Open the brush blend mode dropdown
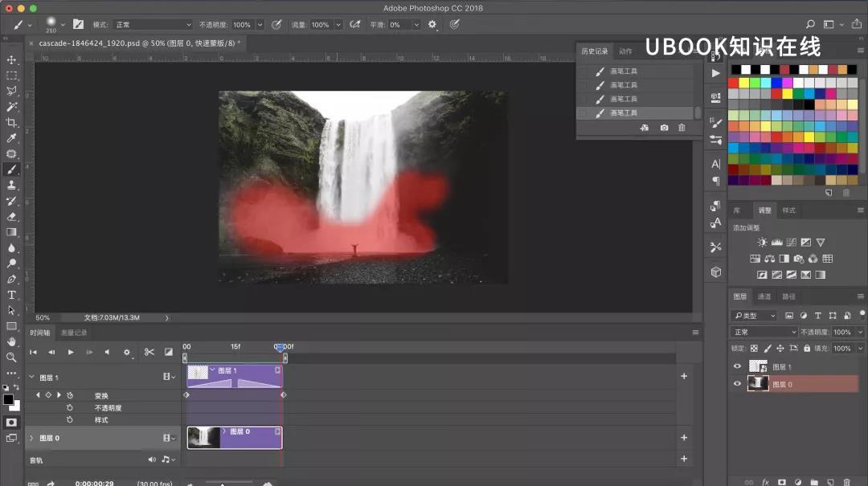 pyautogui.click(x=153, y=25)
